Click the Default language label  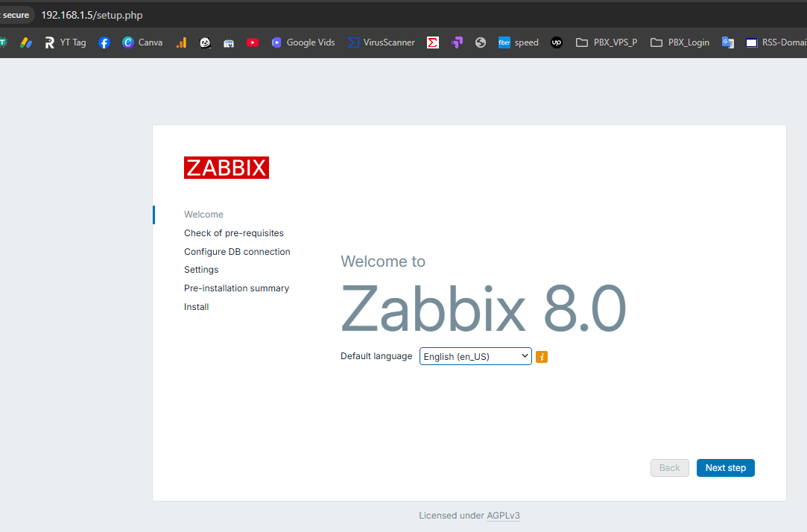click(x=376, y=356)
